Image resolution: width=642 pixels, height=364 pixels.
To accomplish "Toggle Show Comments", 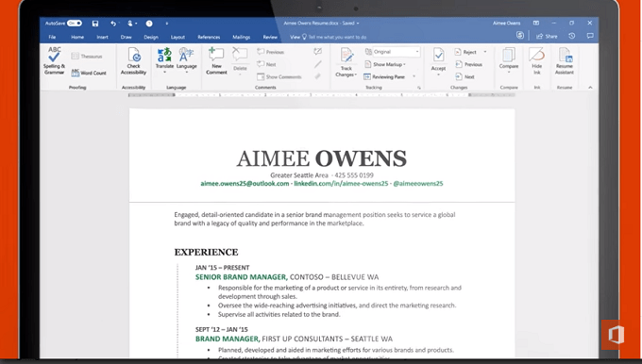I will tap(279, 76).
